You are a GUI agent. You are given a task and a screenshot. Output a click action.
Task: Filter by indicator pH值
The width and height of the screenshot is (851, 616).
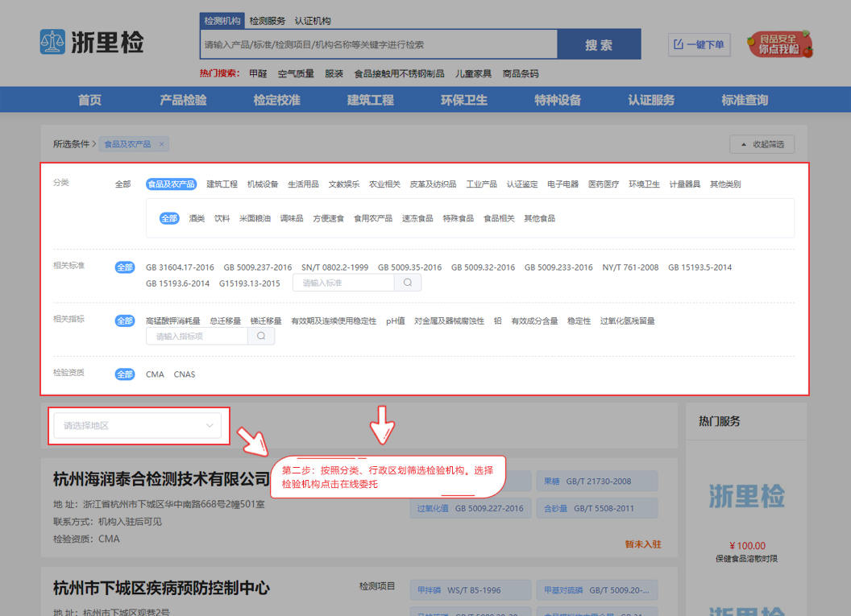pyautogui.click(x=395, y=320)
